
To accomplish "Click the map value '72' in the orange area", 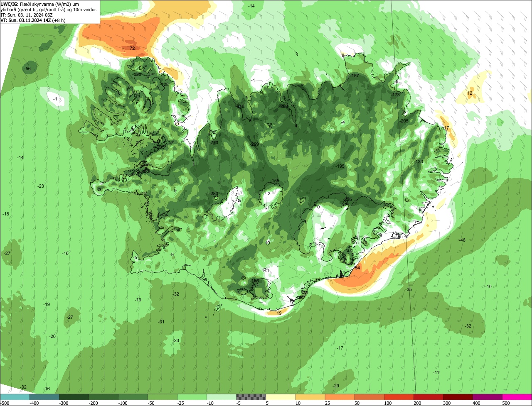I will pyautogui.click(x=132, y=49).
